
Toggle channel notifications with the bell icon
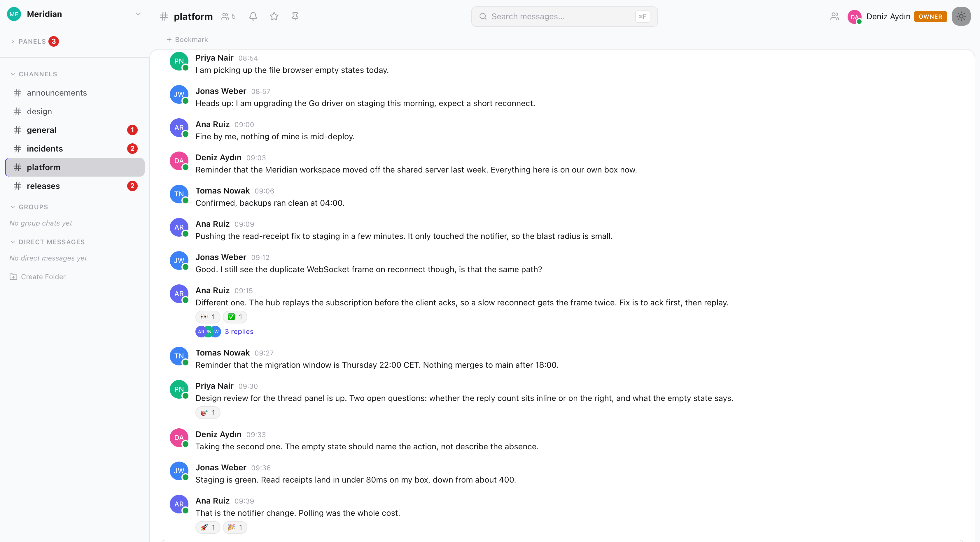coord(253,16)
